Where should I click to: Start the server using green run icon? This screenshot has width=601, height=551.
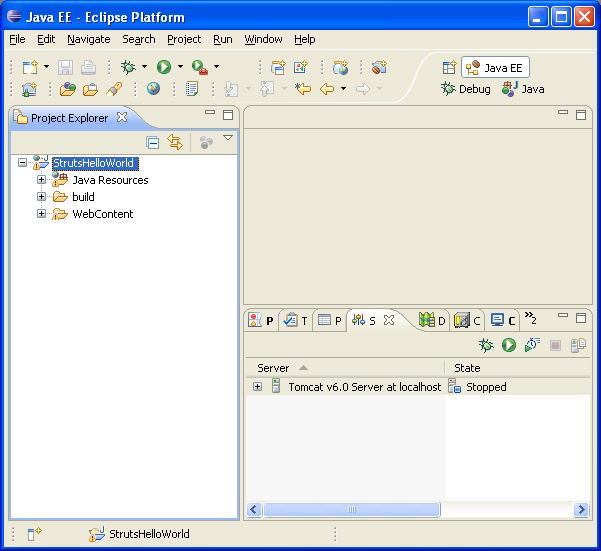click(x=508, y=345)
